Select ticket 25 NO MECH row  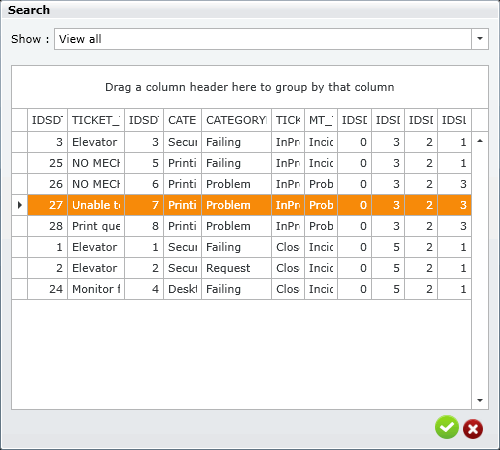(x=242, y=163)
